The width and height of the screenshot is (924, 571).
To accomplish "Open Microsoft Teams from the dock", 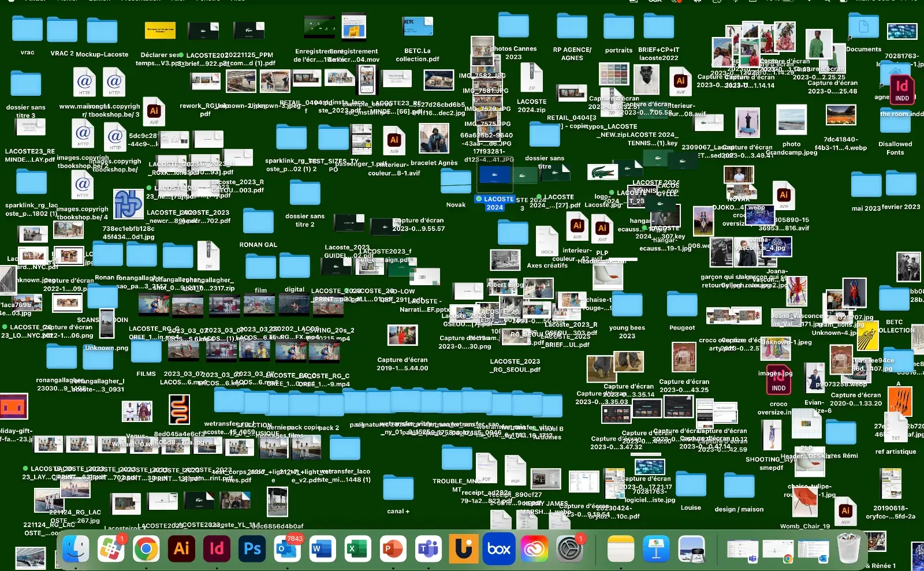I will tap(429, 548).
